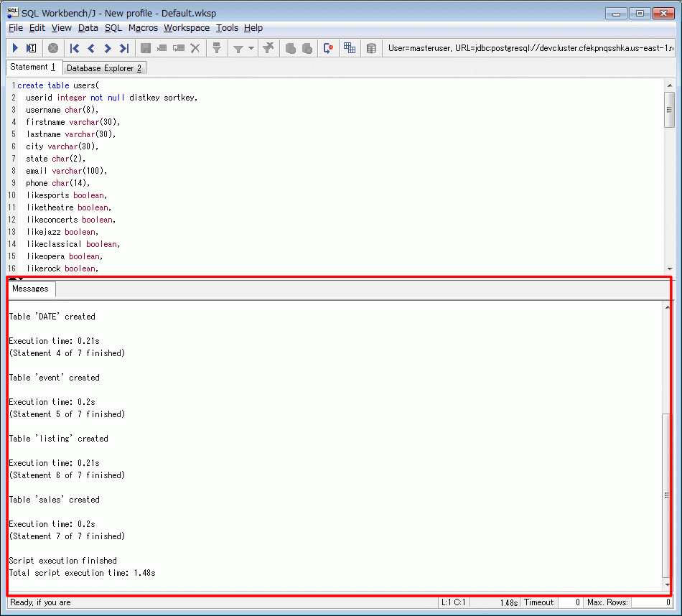Screen dimensions: 682x616
Task: Open the Database Explorer cylinder icon
Action: 371,48
